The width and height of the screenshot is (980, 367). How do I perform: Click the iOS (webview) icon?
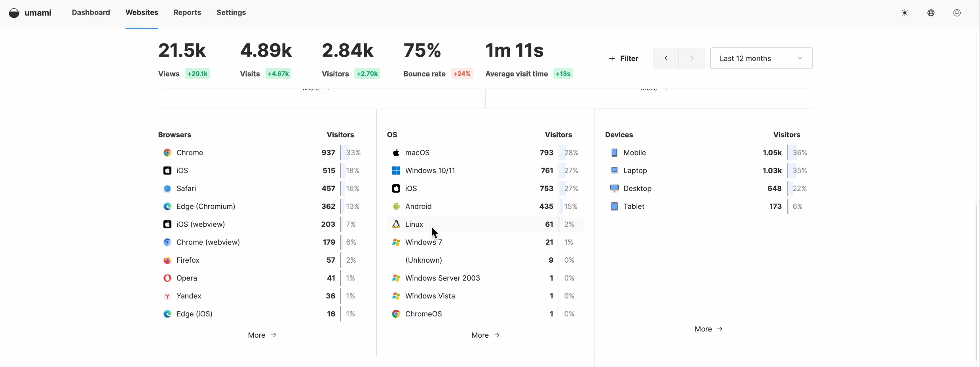point(167,224)
